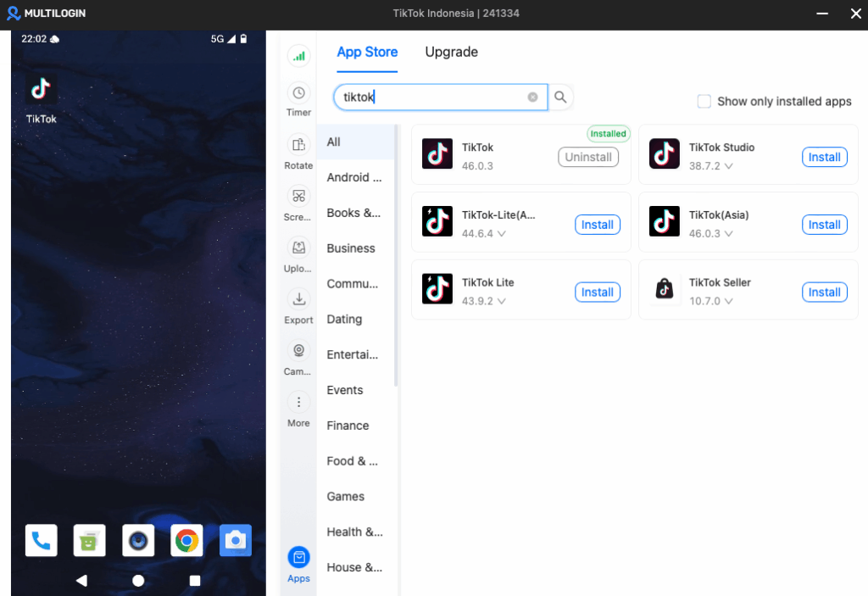Install TikTok(Asia)
Image resolution: width=868 pixels, height=596 pixels.
click(x=824, y=225)
